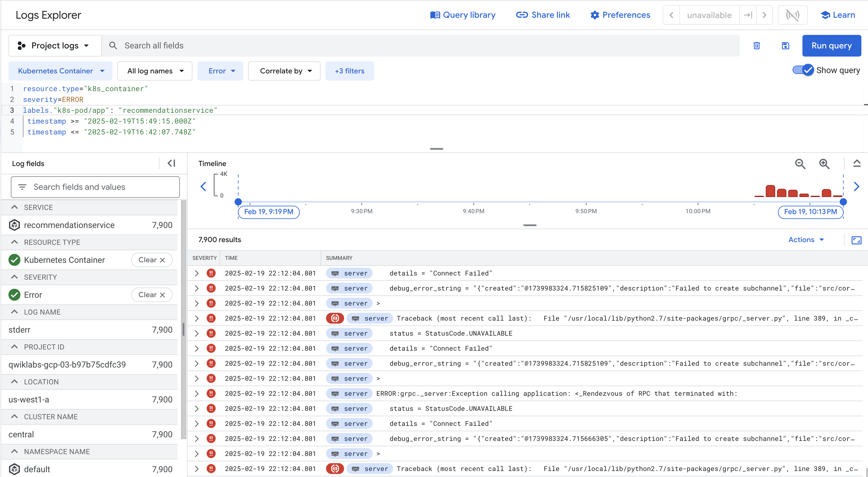Shift the timeline backward
Viewport: 868px width, 477px height.
(x=203, y=186)
